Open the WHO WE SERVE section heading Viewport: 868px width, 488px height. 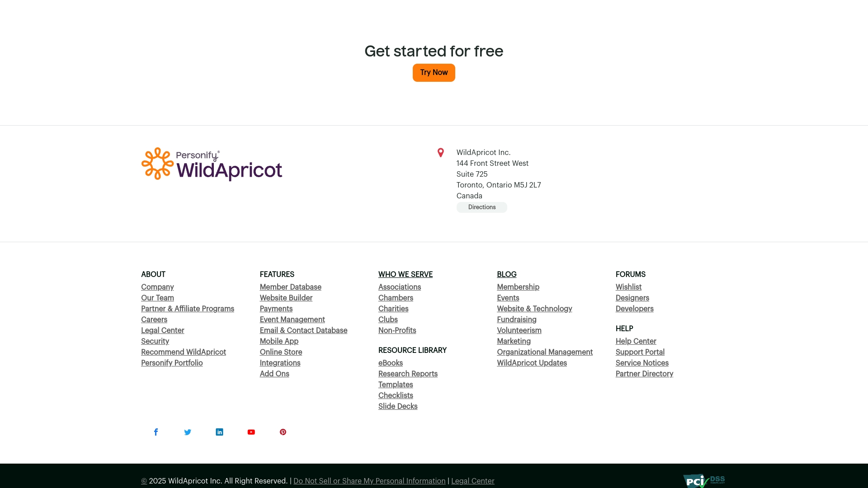click(x=405, y=274)
